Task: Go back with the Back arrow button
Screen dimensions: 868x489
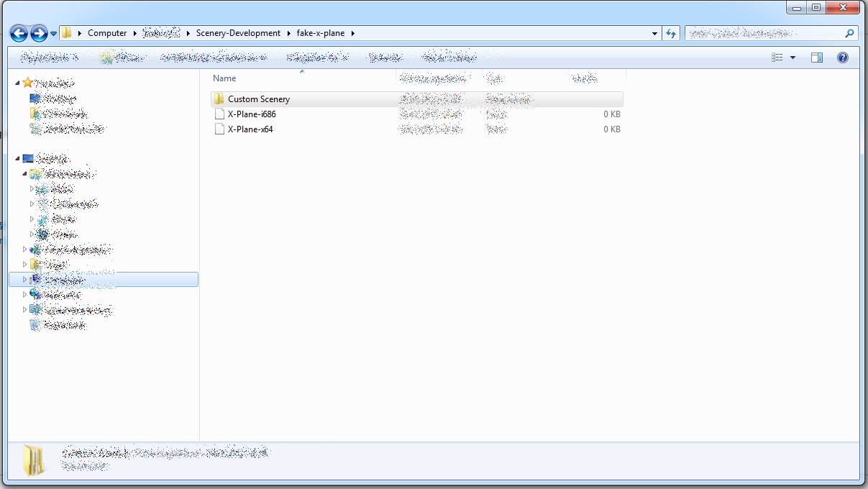Action: pos(19,33)
